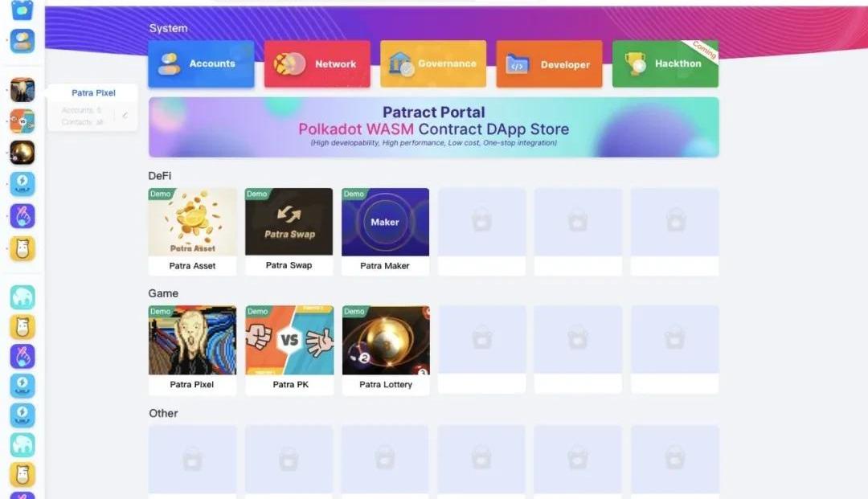Click the folder icon on Developer tile
The height and width of the screenshot is (499, 868).
(x=517, y=64)
